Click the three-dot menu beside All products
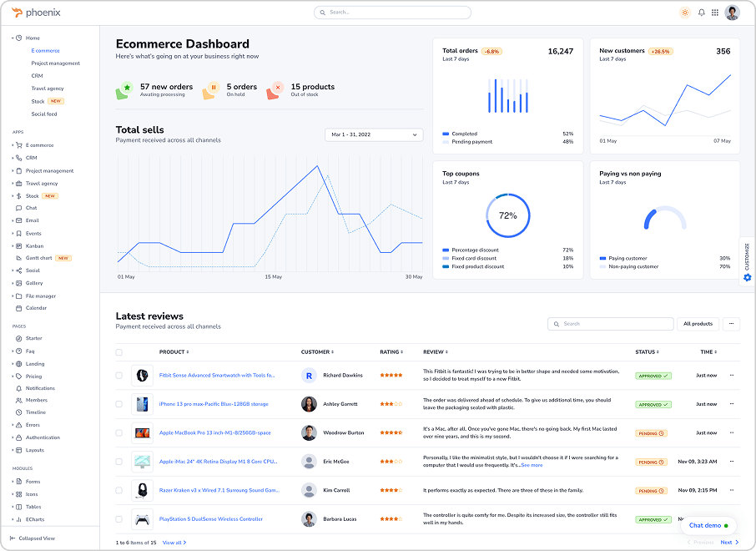The image size is (756, 551). click(x=732, y=324)
